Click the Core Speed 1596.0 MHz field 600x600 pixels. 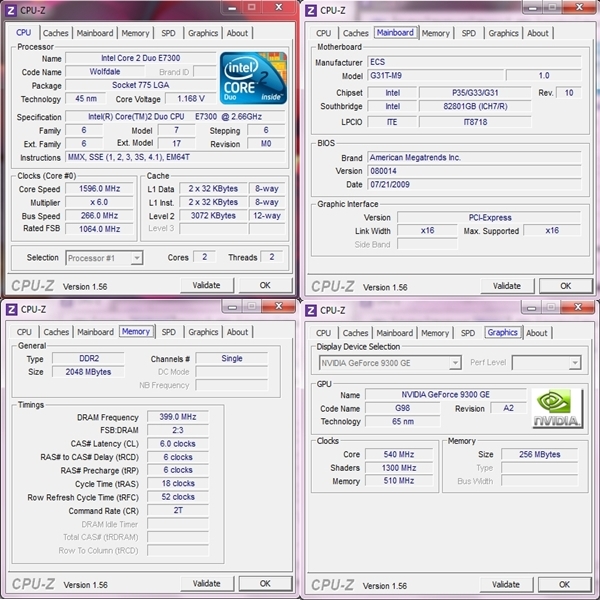click(99, 189)
